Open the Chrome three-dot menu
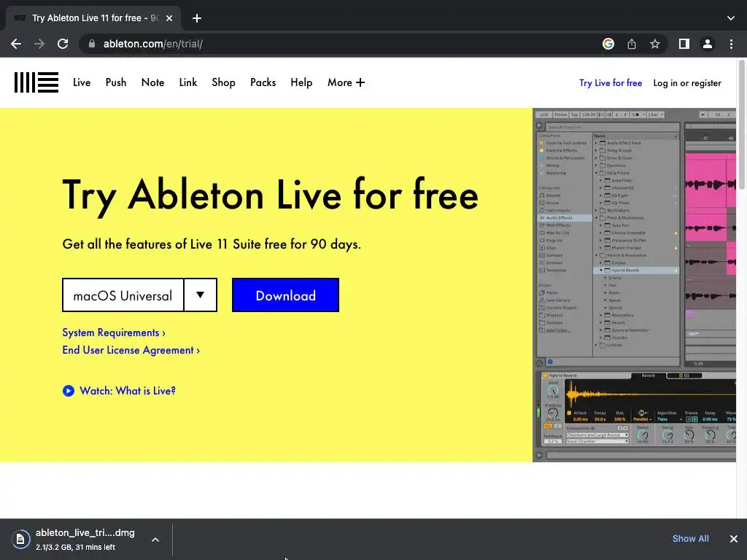Image resolution: width=747 pixels, height=560 pixels. click(731, 44)
